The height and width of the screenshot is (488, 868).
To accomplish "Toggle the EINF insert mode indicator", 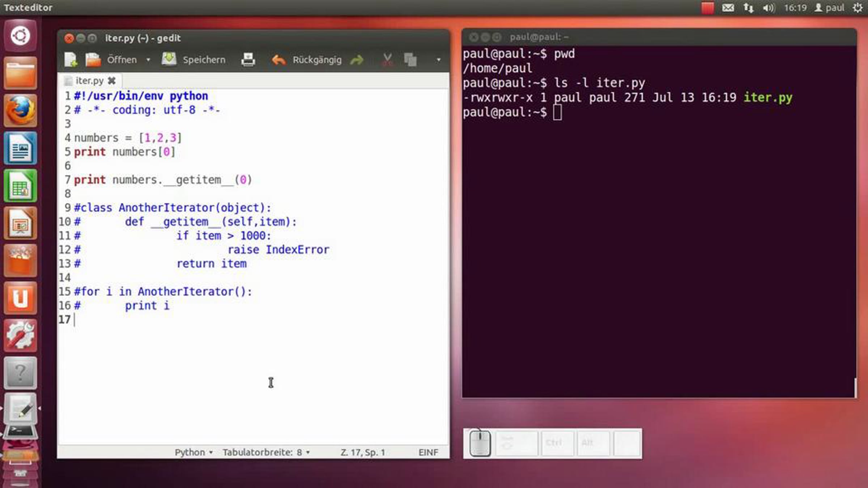I will pos(428,452).
